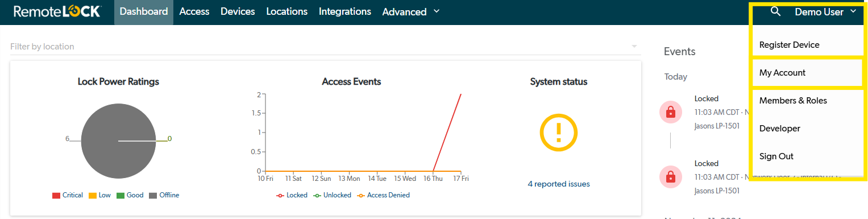The width and height of the screenshot is (868, 219).
Task: Toggle the Locked series legend
Action: (x=292, y=195)
